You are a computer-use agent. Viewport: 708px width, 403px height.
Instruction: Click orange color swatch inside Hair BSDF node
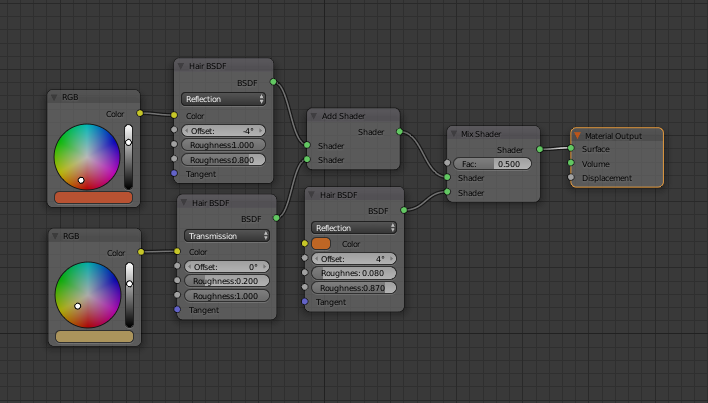pyautogui.click(x=321, y=243)
